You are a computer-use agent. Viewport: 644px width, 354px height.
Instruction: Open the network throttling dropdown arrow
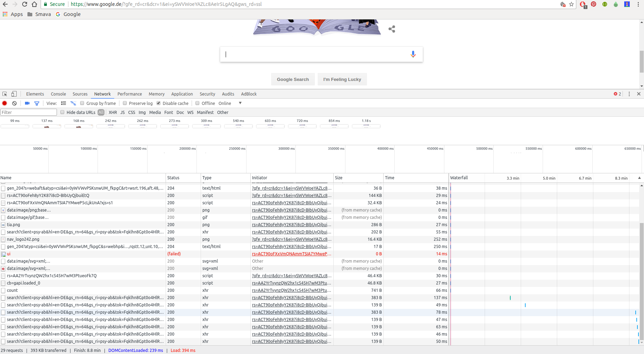point(240,103)
